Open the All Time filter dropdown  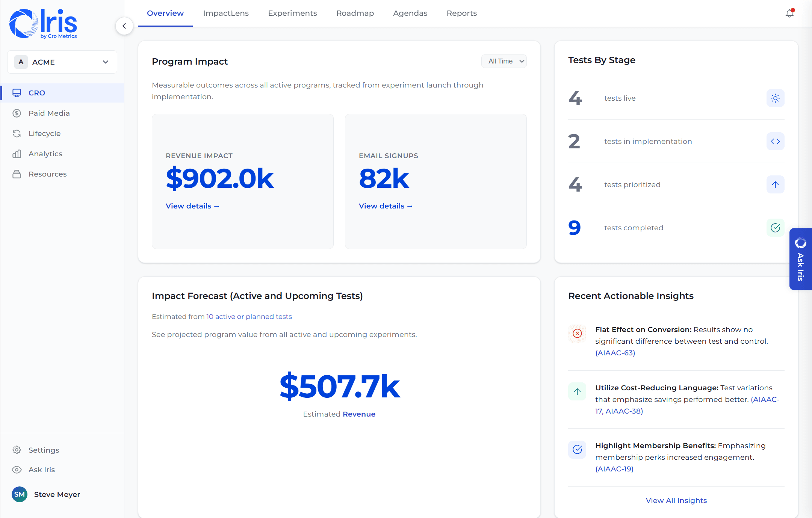(x=504, y=61)
